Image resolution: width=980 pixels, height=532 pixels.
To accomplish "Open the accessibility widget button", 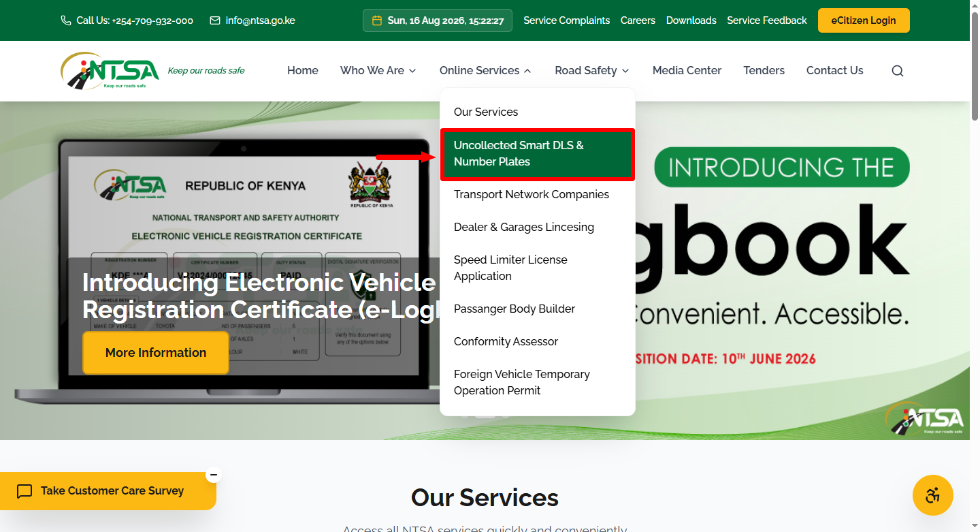I will coord(933,495).
